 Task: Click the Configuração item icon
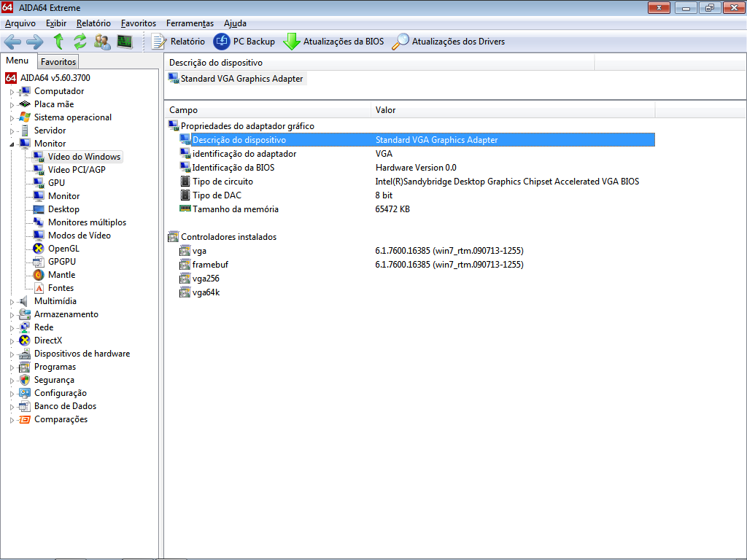click(x=25, y=393)
